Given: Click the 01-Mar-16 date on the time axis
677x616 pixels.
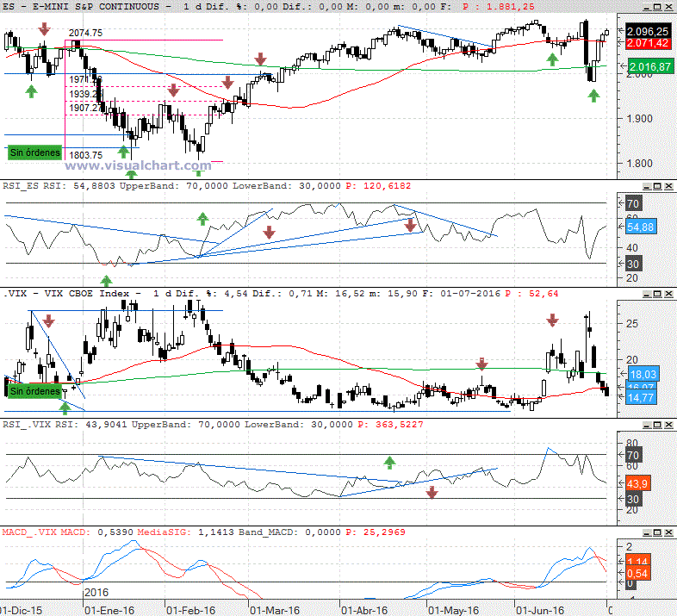Looking at the screenshot, I should click(275, 610).
